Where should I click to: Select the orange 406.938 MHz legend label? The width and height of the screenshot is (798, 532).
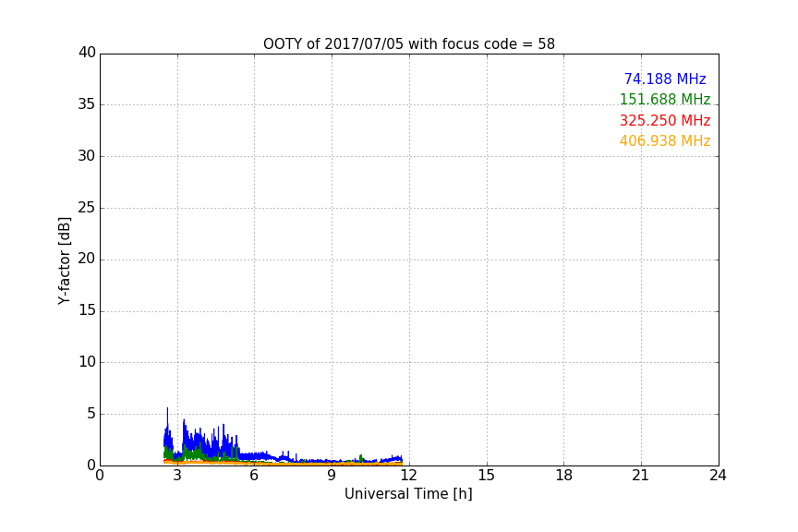(x=665, y=141)
